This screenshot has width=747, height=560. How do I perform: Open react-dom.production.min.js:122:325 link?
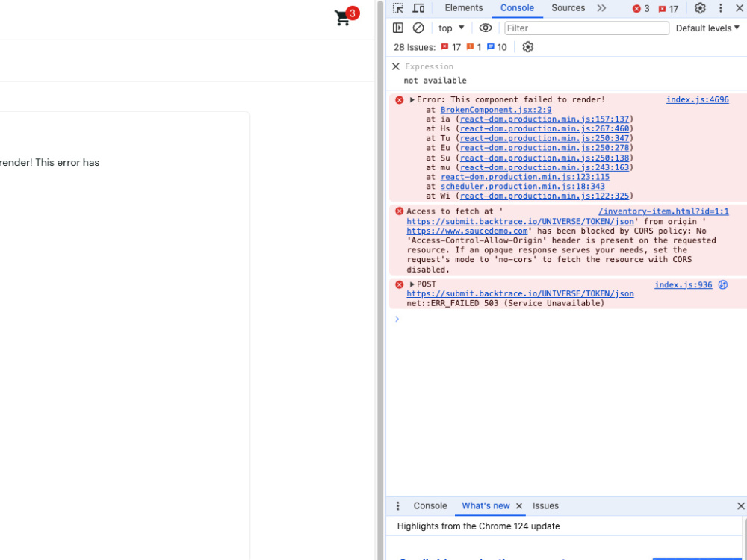tap(545, 196)
